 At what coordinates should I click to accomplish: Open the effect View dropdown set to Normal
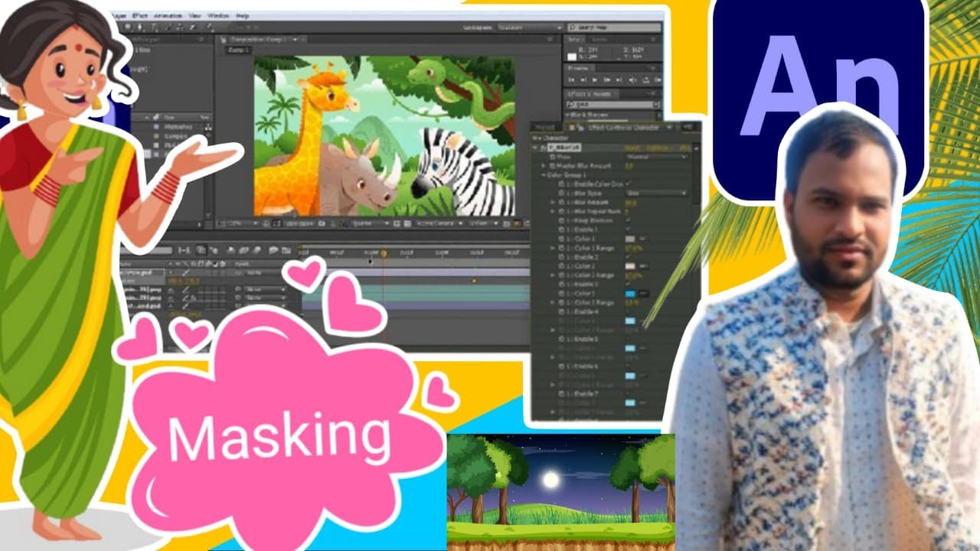click(x=656, y=157)
